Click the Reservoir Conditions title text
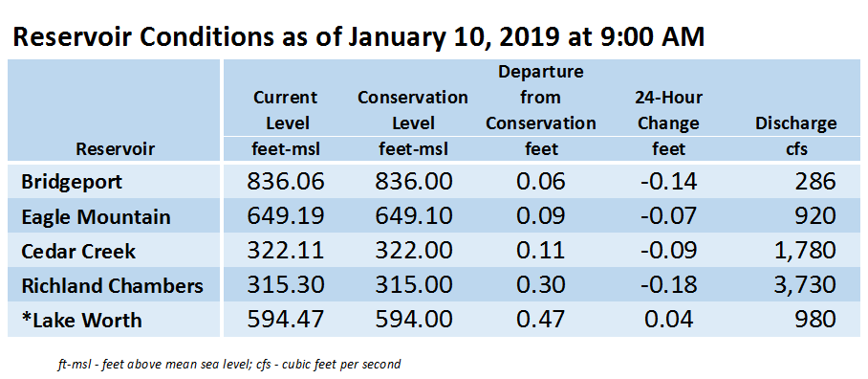The width and height of the screenshot is (868, 379). [x=358, y=37]
